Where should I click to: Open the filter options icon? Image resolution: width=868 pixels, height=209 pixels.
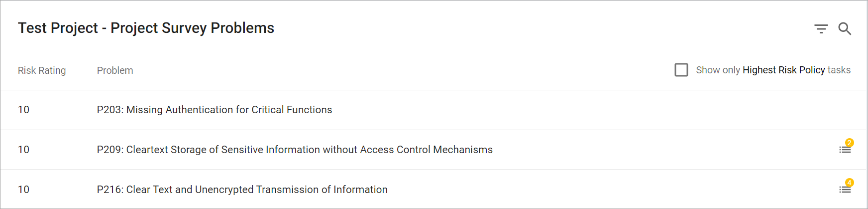coord(821,29)
